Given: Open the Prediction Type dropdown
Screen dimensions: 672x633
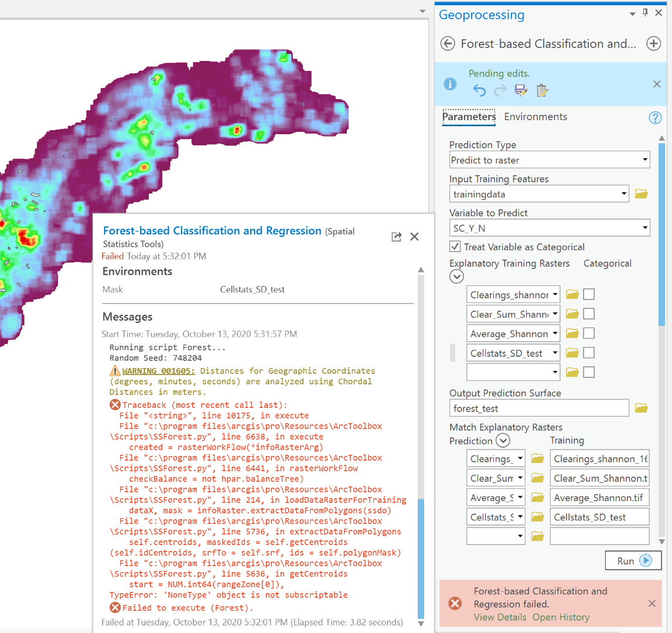Looking at the screenshot, I should (644, 160).
